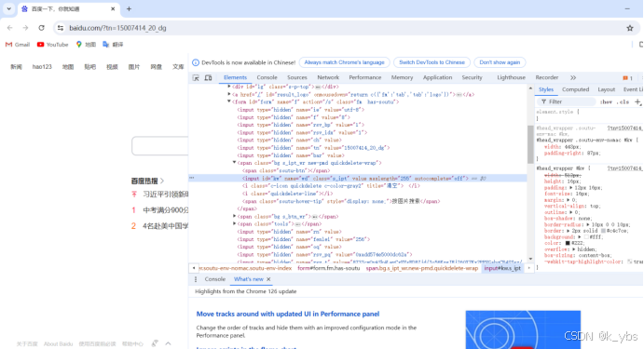Switch to the Computed styles tab
Screen dimensions: 644x349
(575, 89)
